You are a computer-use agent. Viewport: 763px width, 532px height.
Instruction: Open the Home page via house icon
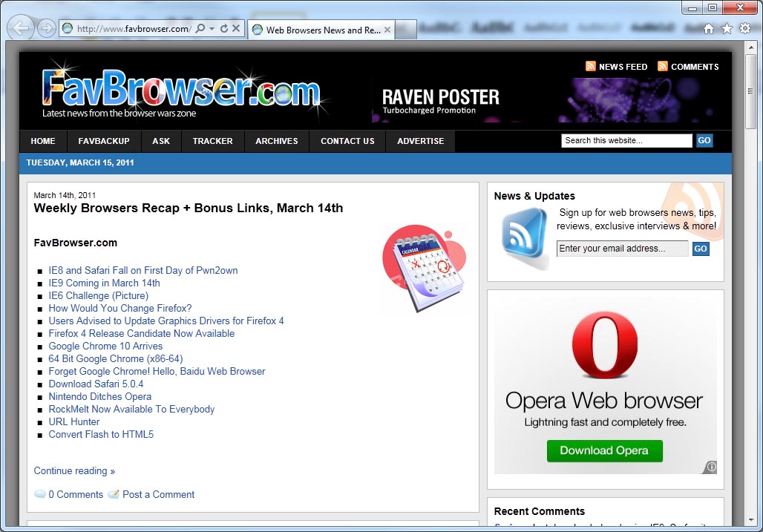709,28
